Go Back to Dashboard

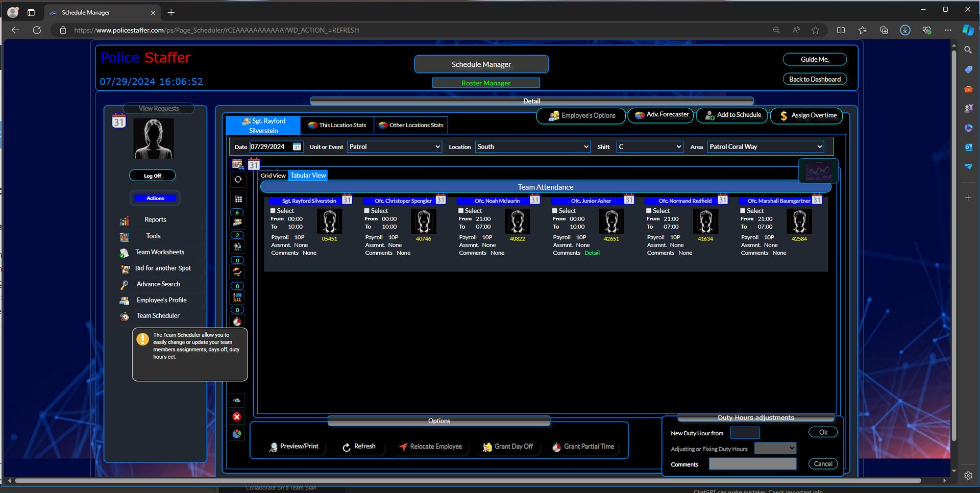click(815, 80)
